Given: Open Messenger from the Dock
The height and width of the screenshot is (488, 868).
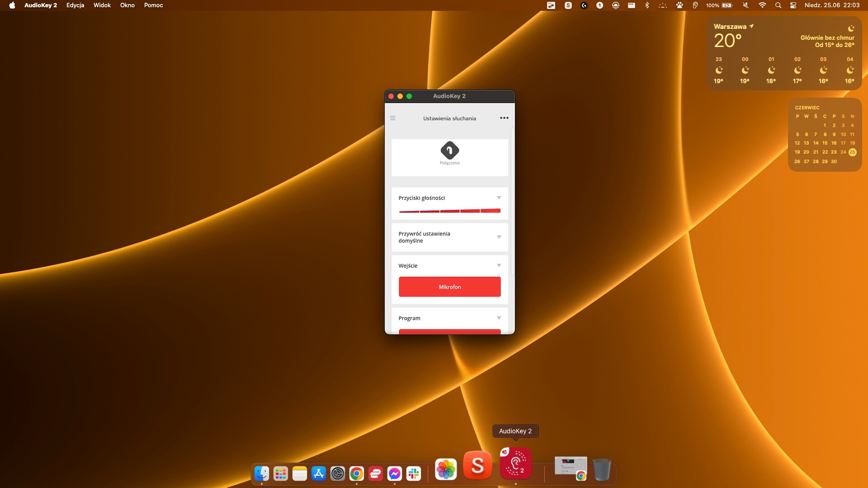Looking at the screenshot, I should tap(395, 473).
